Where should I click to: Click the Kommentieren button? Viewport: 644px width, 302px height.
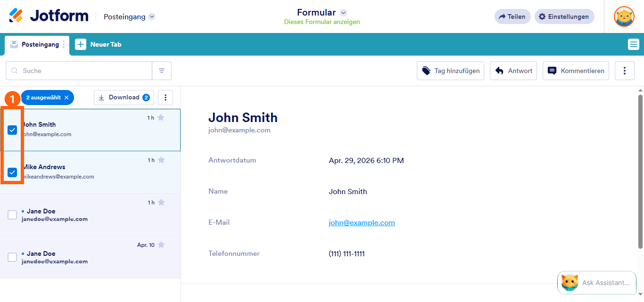tap(576, 71)
